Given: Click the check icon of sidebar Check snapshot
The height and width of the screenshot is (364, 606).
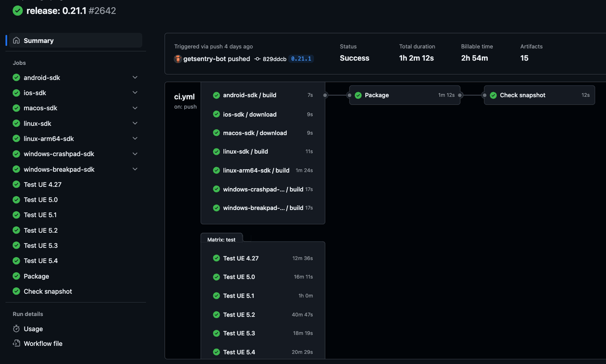Looking at the screenshot, I should point(17,291).
